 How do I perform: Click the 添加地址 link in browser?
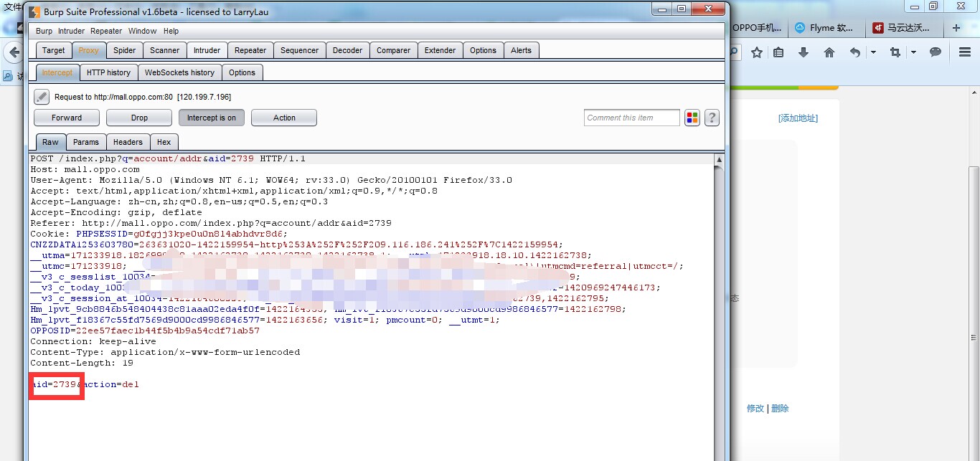coord(798,118)
